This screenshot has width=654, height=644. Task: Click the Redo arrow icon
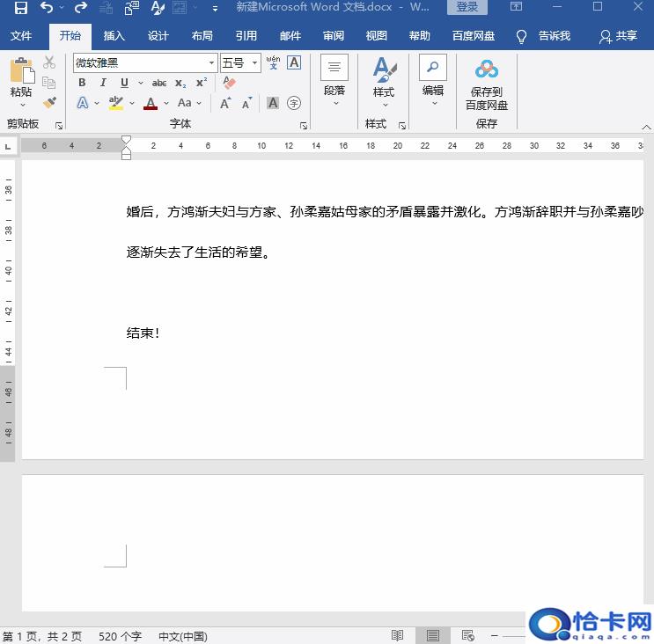coord(80,8)
